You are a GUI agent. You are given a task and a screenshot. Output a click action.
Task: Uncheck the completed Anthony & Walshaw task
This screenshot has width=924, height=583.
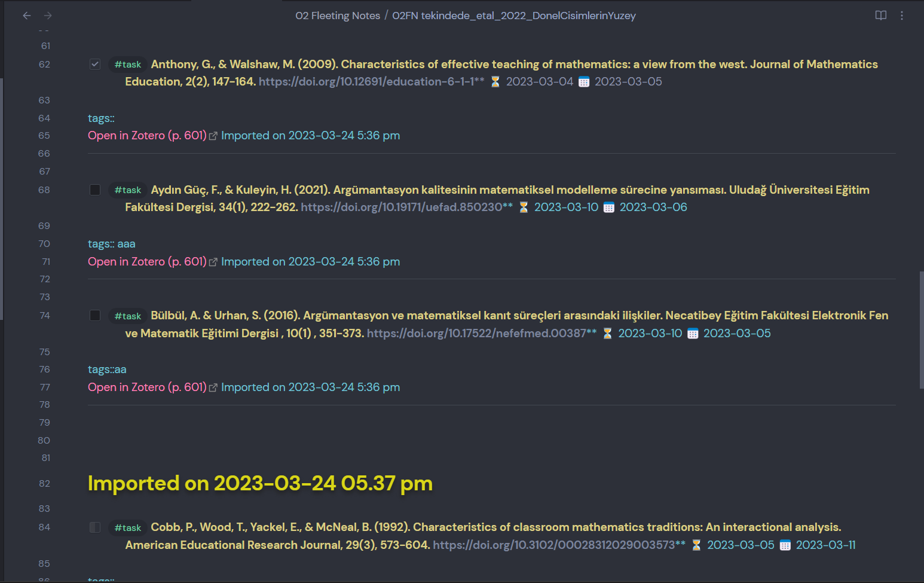point(95,63)
